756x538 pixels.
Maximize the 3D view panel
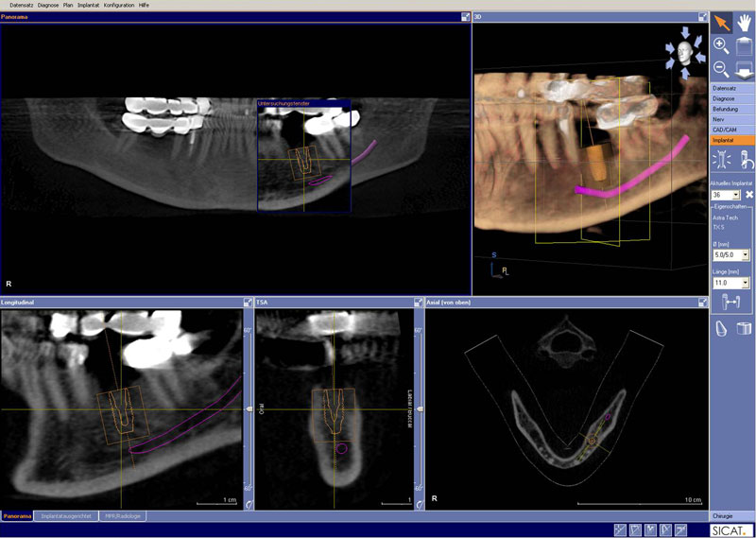[x=702, y=17]
